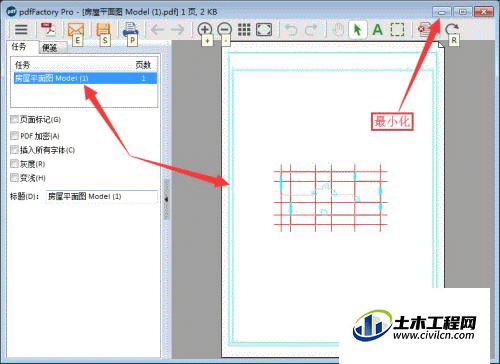Toggle 变淡(H) checkbox
500x364 pixels.
pos(14,178)
